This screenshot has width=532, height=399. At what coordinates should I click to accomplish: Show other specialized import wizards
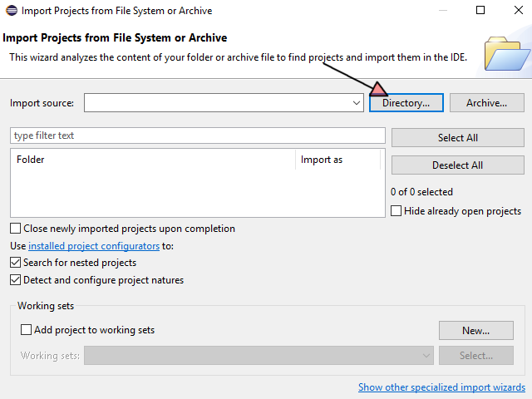point(441,387)
